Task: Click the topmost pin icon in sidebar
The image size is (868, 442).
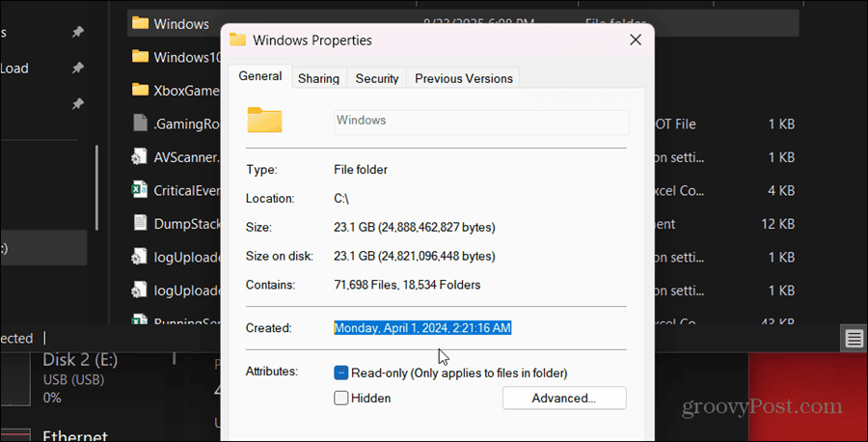Action: (78, 33)
